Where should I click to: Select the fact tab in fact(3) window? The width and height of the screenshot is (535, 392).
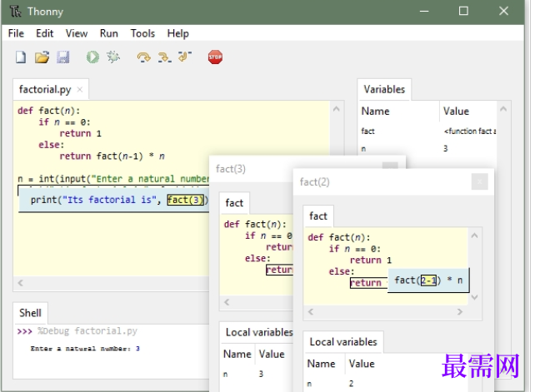[x=234, y=203]
